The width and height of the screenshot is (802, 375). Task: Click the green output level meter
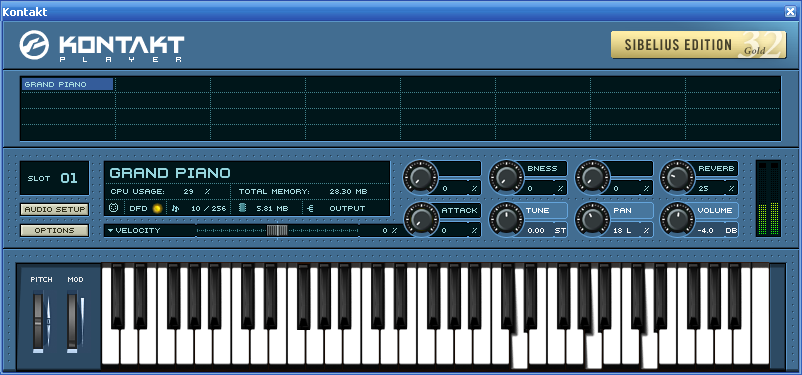(768, 198)
